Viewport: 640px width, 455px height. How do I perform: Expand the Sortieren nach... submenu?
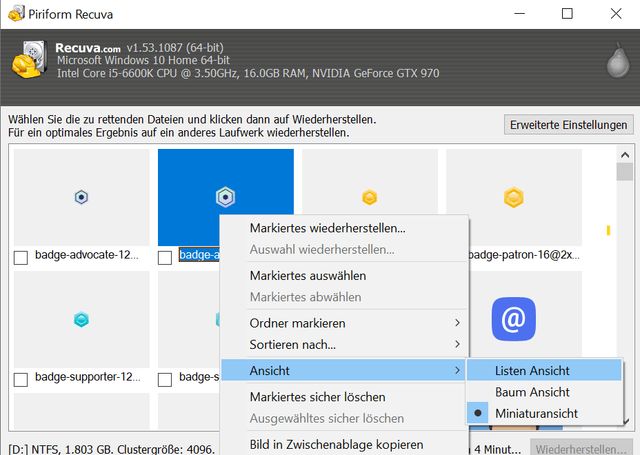coord(343,345)
